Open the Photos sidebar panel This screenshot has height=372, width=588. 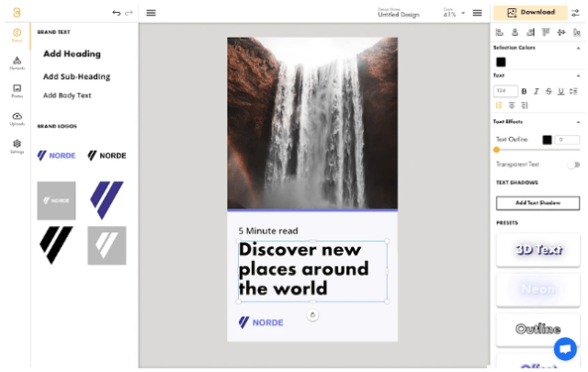[x=17, y=90]
